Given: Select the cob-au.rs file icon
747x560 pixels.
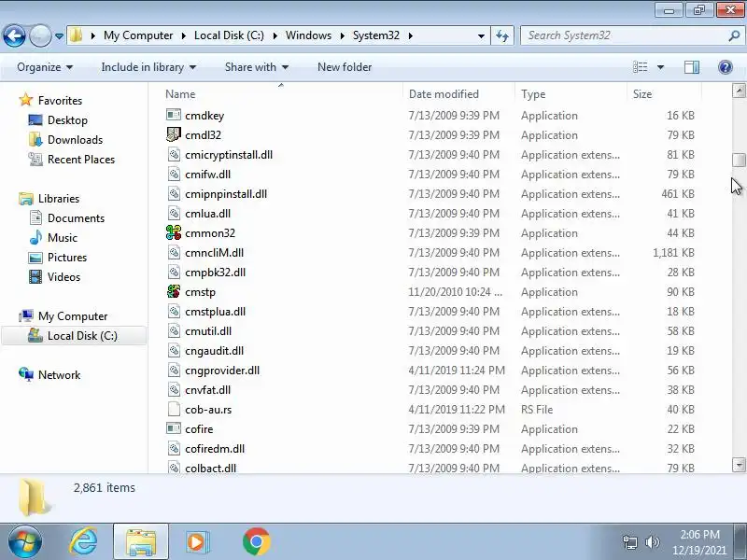Looking at the screenshot, I should (174, 409).
